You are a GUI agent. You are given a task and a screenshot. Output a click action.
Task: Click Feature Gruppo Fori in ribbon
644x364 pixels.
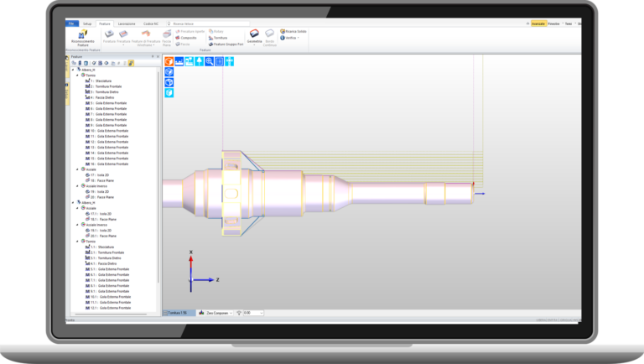(226, 44)
